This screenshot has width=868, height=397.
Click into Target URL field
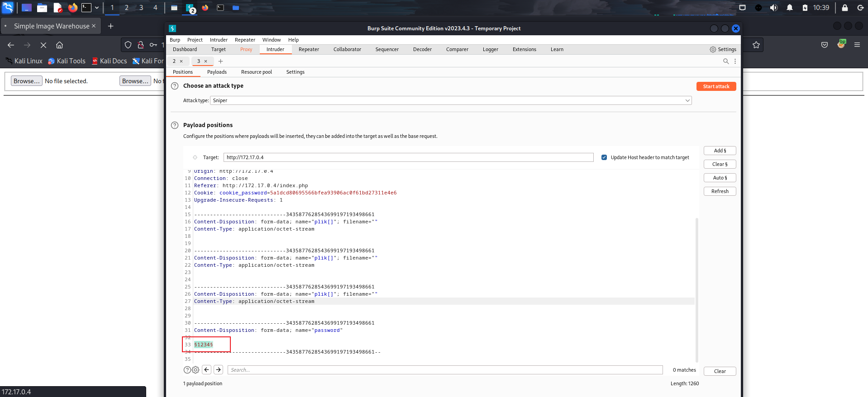408,157
